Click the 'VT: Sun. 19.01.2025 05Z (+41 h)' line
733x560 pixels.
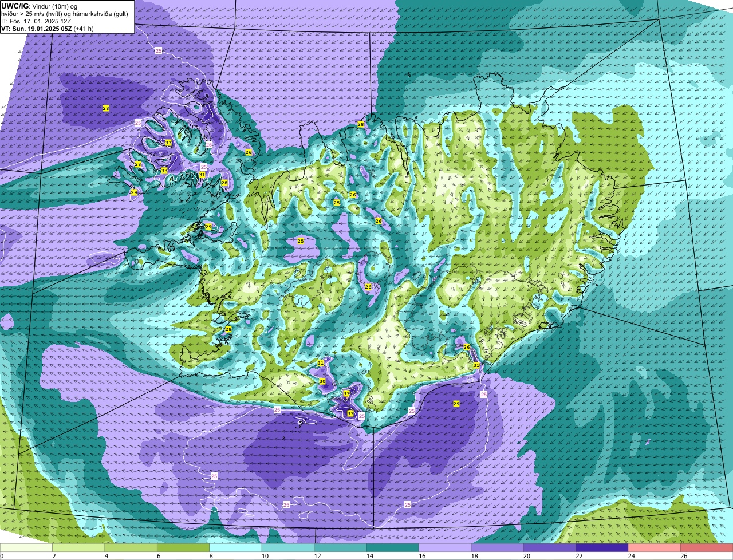[x=48, y=29]
